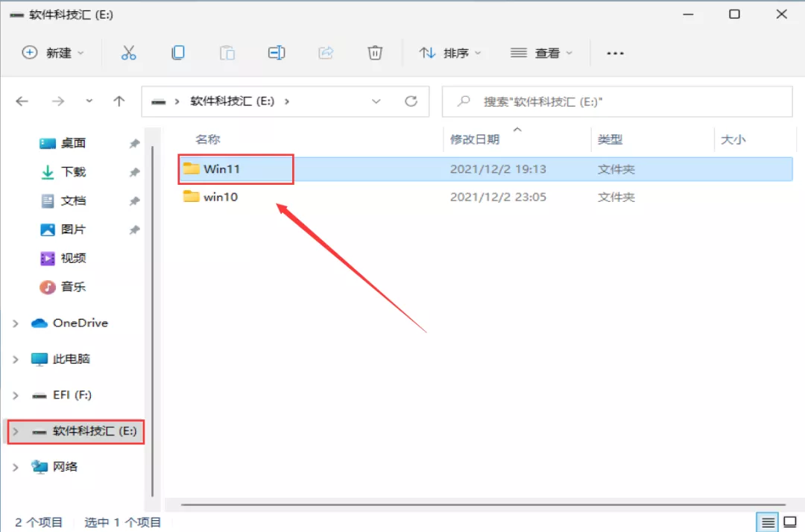Refresh the current folder view
The image size is (805, 532).
(x=411, y=101)
